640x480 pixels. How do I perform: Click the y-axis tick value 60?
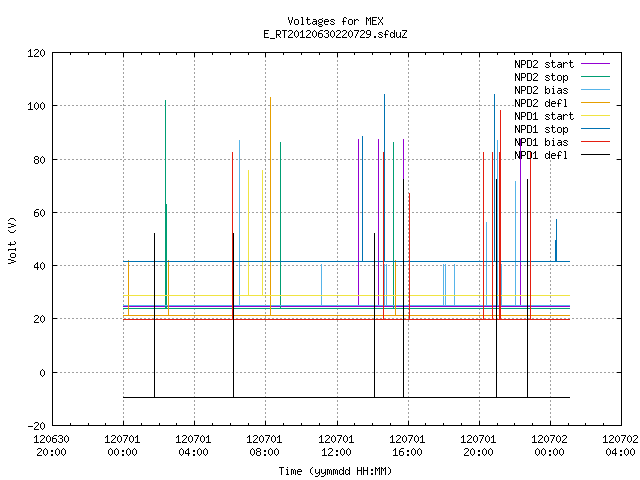click(x=39, y=213)
